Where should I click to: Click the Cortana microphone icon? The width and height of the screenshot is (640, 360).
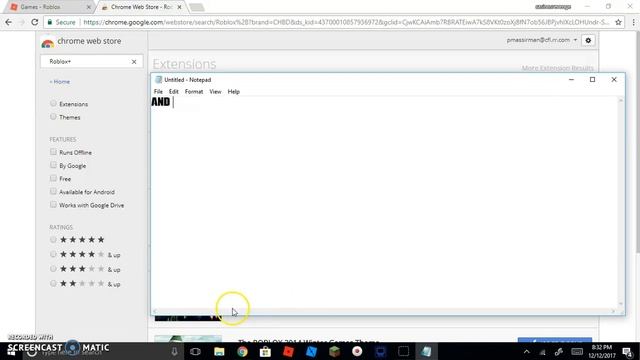point(175,351)
